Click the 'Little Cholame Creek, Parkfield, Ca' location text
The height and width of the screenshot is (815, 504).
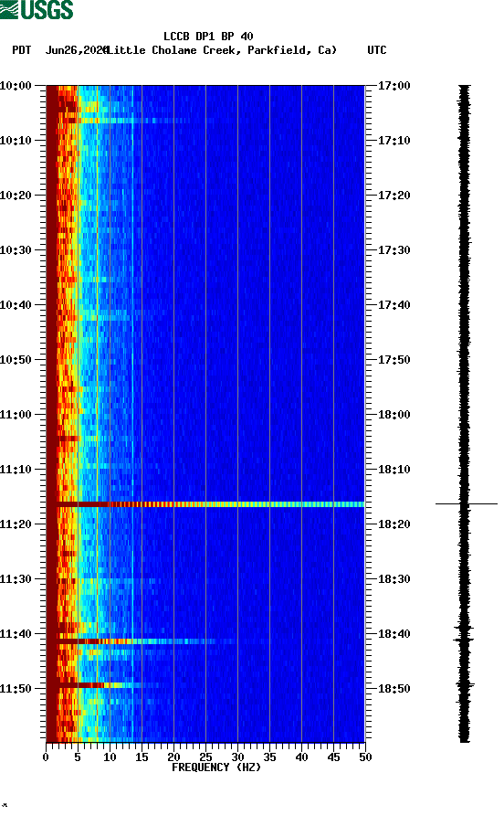coord(222,50)
